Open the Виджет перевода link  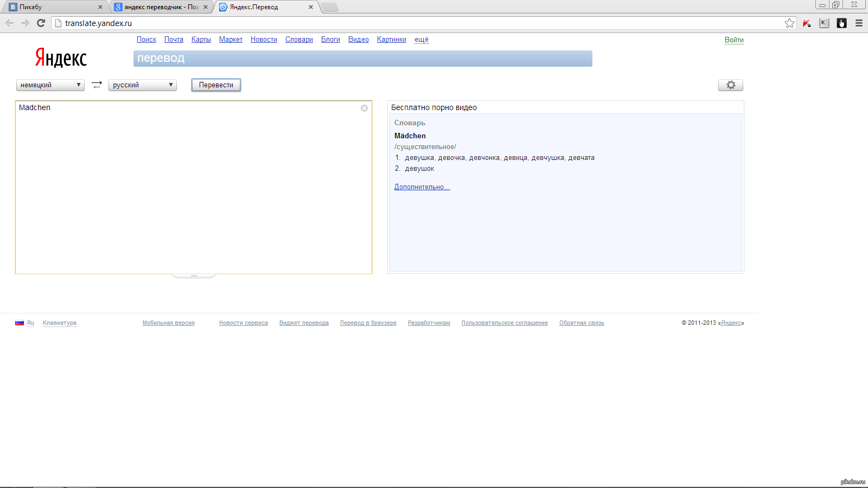304,323
